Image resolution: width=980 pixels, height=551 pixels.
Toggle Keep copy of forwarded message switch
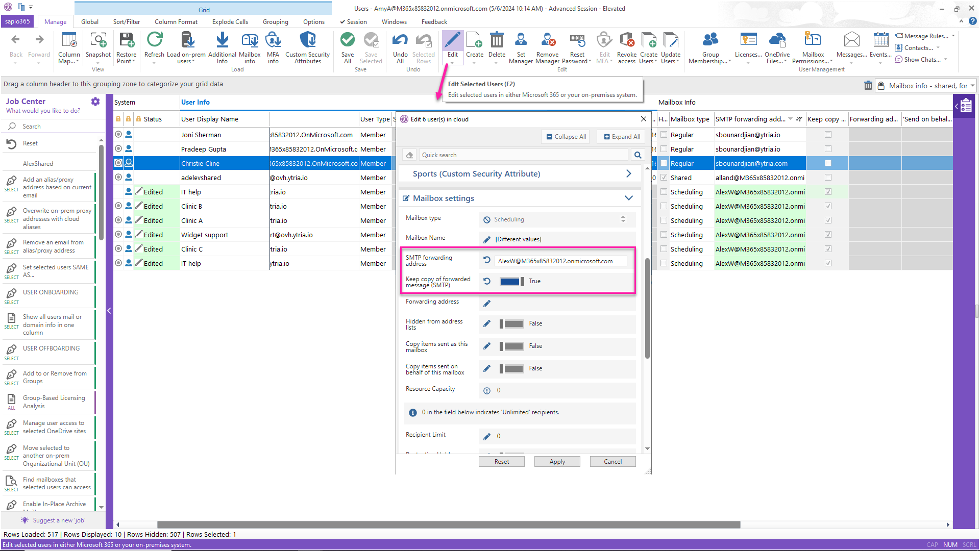tap(512, 281)
